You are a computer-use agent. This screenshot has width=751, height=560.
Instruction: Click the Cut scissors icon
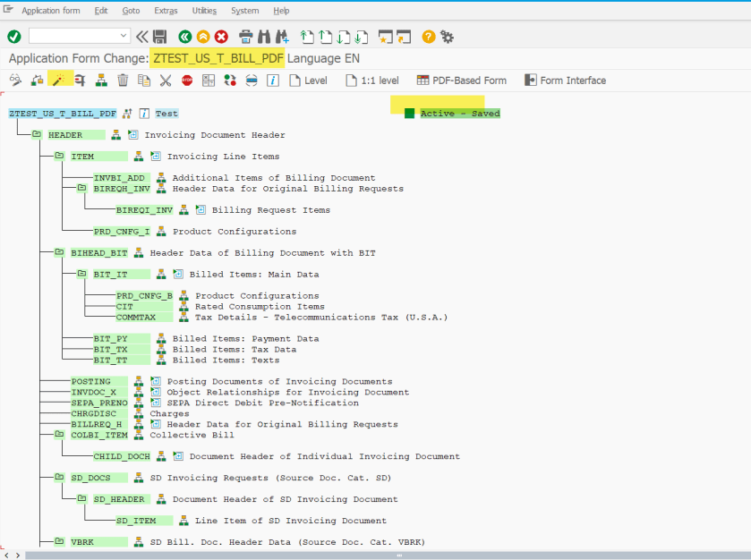click(x=165, y=81)
